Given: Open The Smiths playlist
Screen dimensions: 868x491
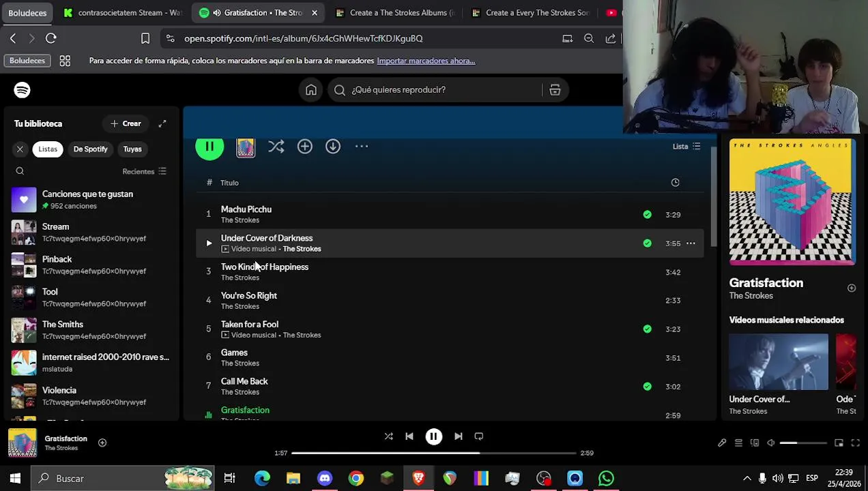Looking at the screenshot, I should click(90, 330).
